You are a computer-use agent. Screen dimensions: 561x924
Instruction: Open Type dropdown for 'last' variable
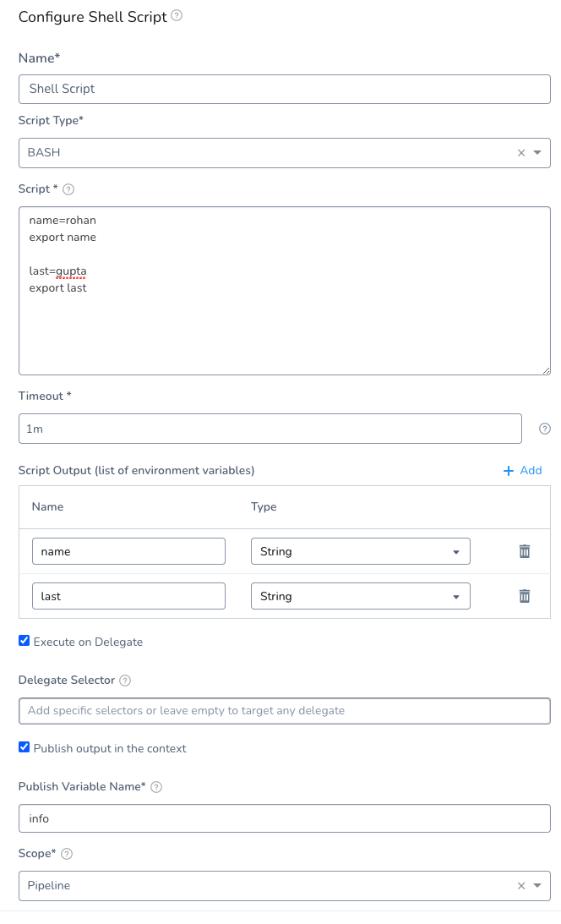360,596
